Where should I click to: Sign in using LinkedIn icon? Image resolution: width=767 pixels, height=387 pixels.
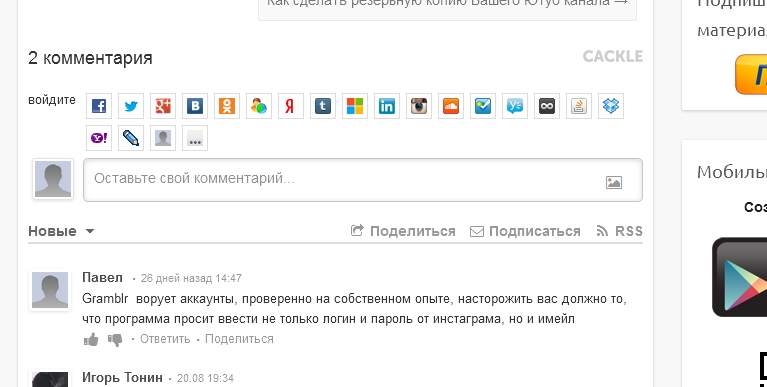click(x=387, y=106)
